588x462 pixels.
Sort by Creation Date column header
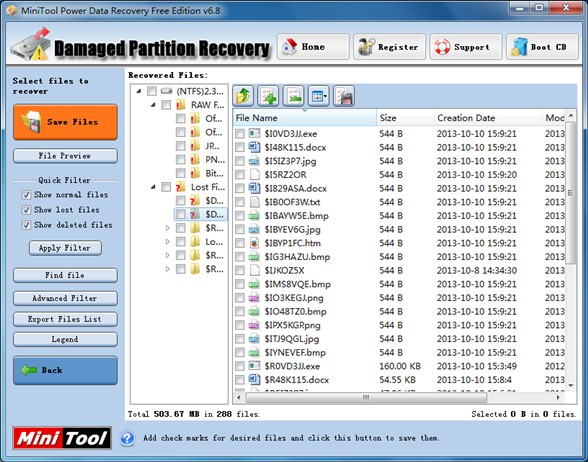pyautogui.click(x=488, y=118)
